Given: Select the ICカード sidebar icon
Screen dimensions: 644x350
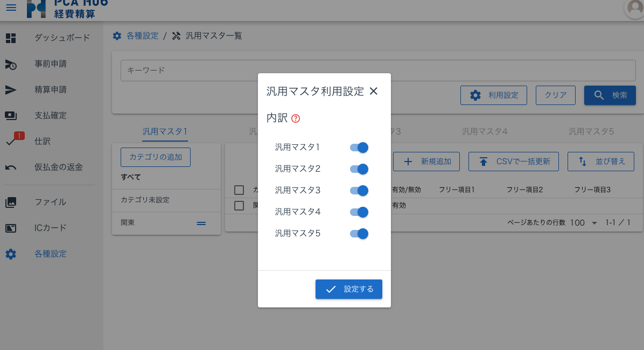Looking at the screenshot, I should pyautogui.click(x=11, y=228).
